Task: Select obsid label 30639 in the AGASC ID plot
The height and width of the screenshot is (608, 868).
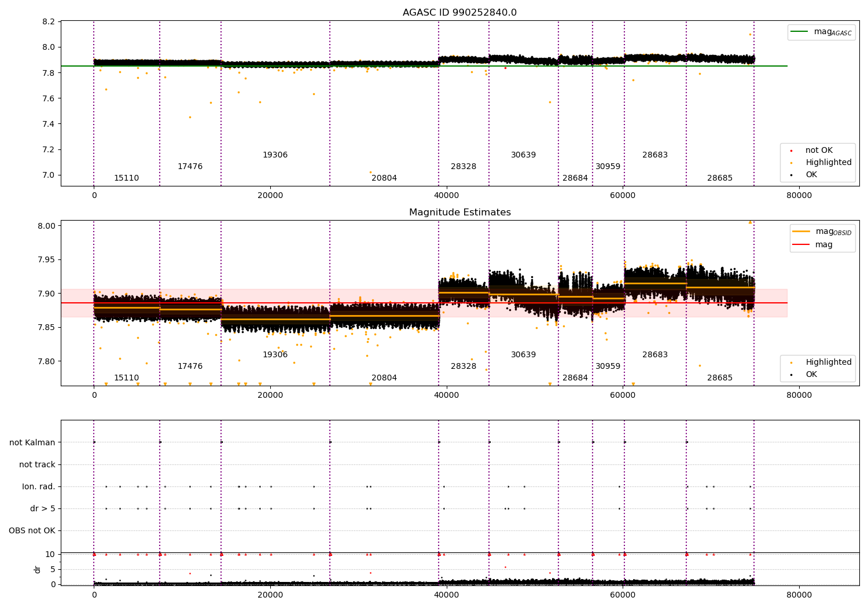Action: point(523,155)
